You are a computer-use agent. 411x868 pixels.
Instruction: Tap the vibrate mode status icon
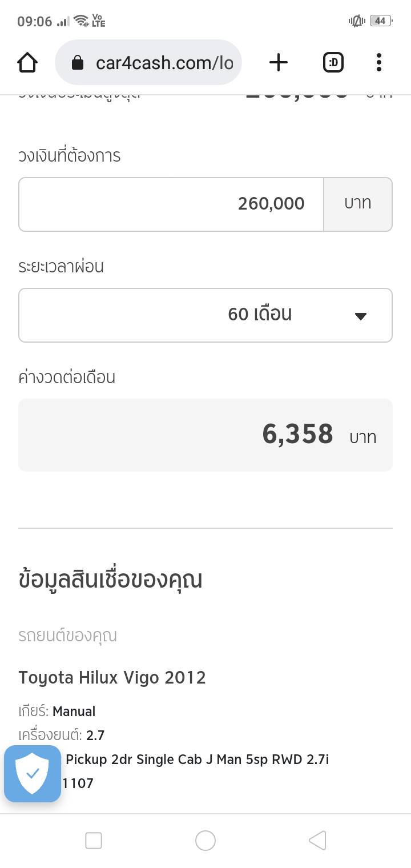356,21
